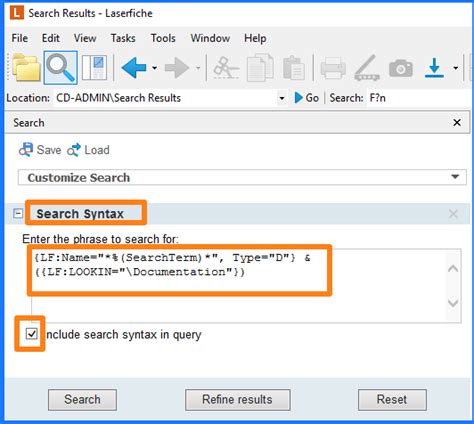Toggle the preview pane layout icon
Viewport: 474px width, 424px height.
(95, 68)
